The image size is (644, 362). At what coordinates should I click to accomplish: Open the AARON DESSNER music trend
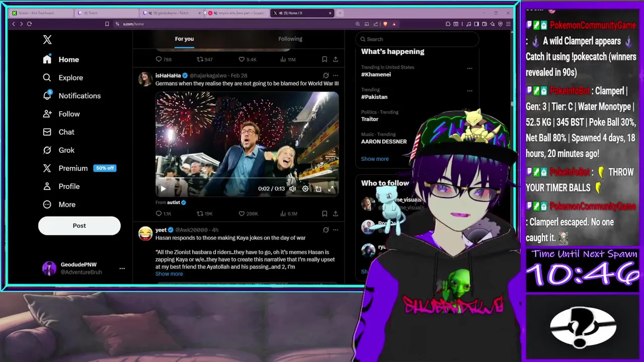pos(384,142)
